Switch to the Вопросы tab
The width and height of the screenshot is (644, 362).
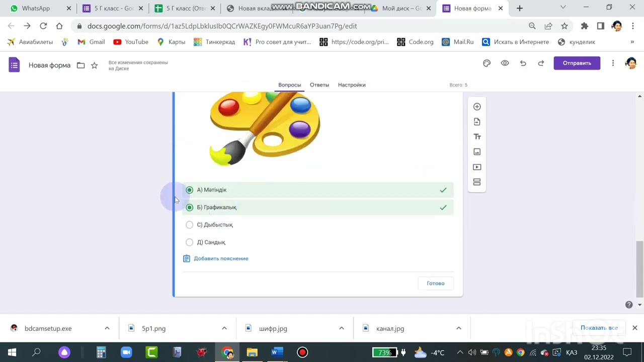coord(290,85)
